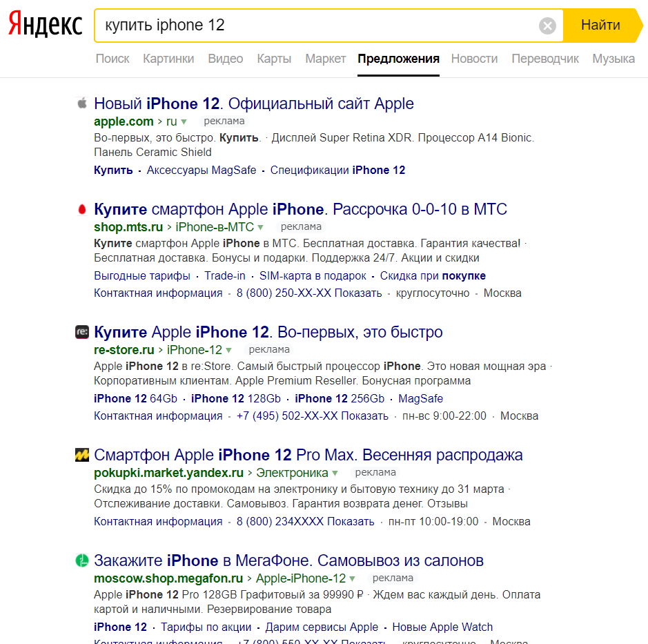Clear the search query with the X icon
The image size is (648, 644).
click(x=547, y=26)
